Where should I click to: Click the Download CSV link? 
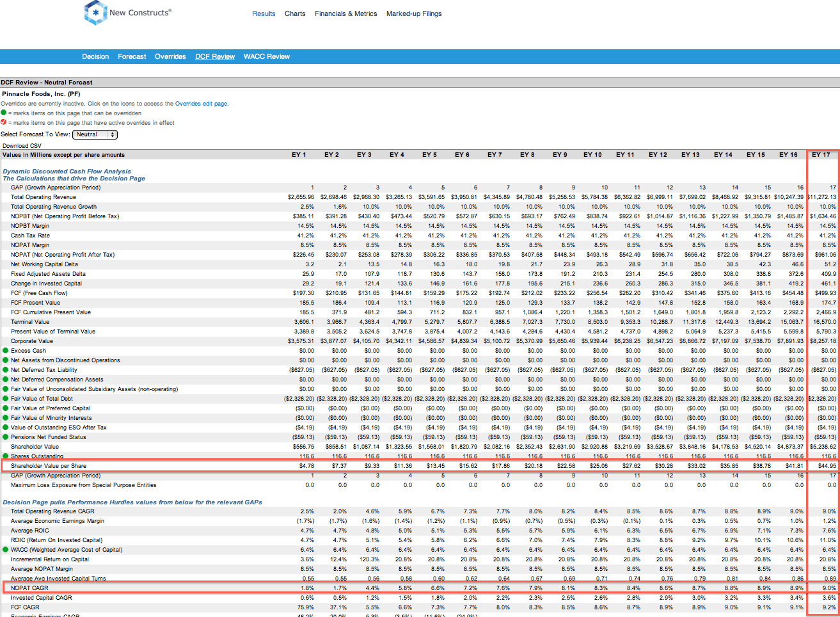(22, 146)
